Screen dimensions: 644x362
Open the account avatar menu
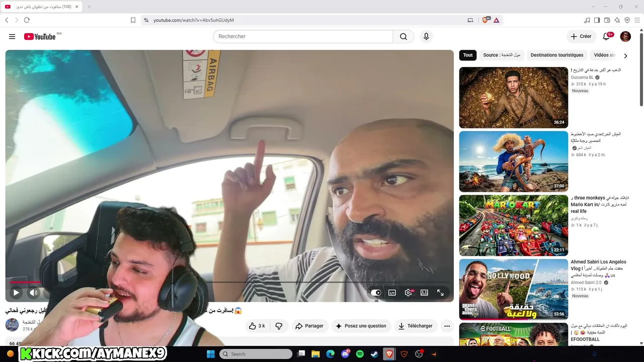point(625,37)
